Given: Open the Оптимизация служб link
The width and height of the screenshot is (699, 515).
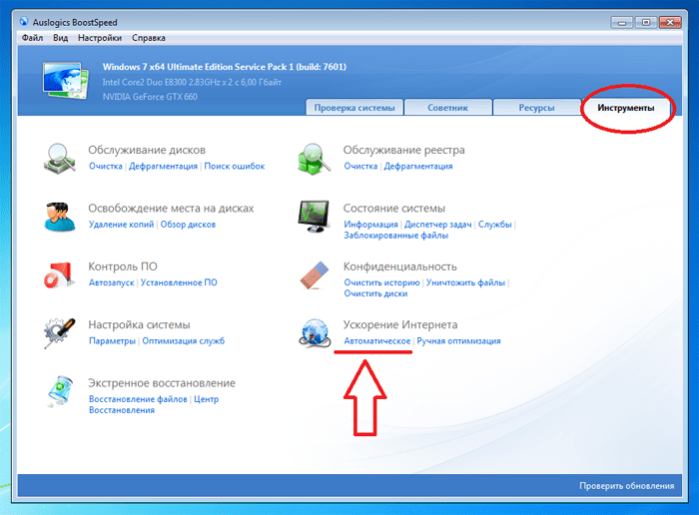Looking at the screenshot, I should point(184,341).
